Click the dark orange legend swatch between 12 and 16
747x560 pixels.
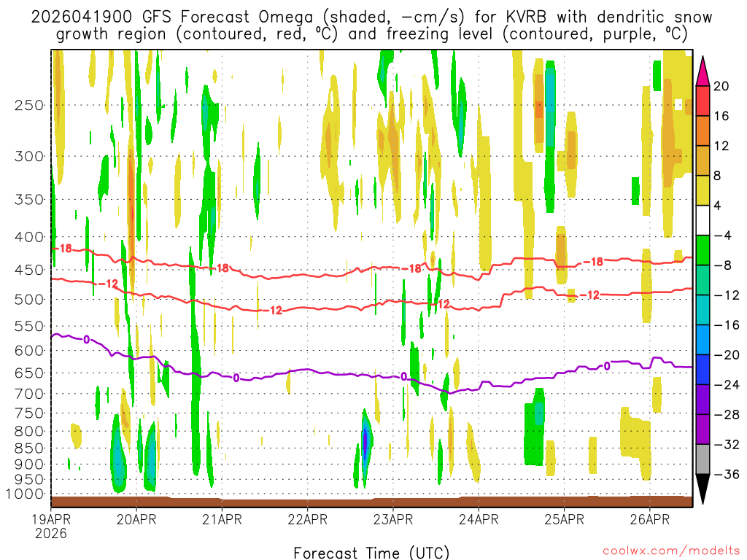703,131
